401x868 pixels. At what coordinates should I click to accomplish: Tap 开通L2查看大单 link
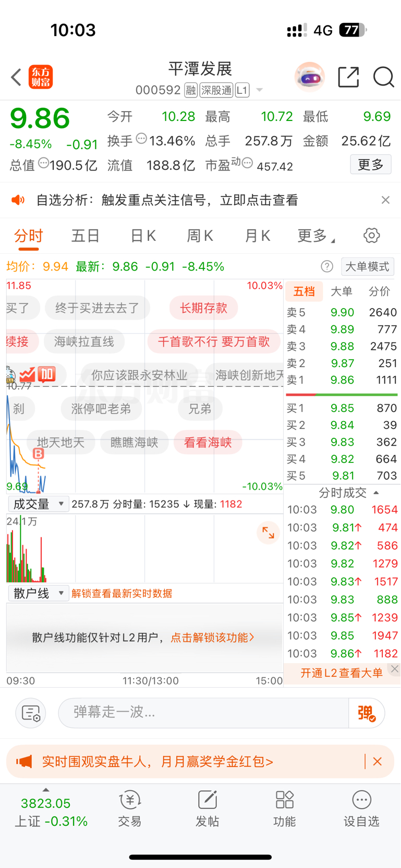point(342,673)
